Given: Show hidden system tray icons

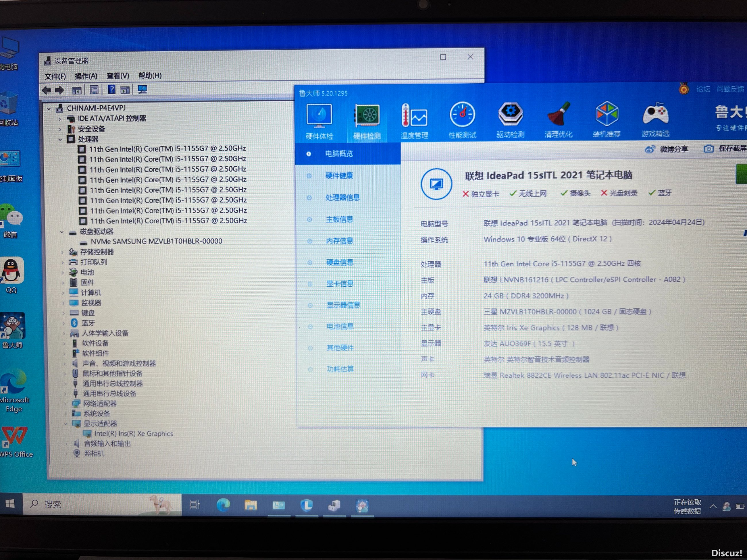Looking at the screenshot, I should point(713,506).
